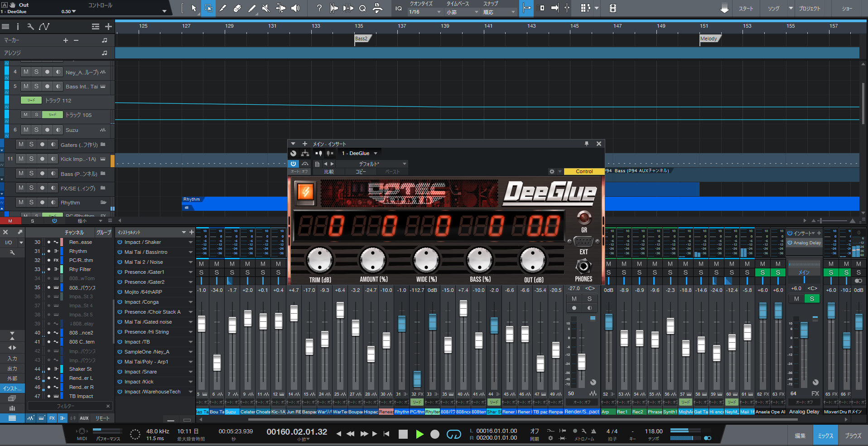
Task: Click the AUX filter button
Action: pos(84,418)
